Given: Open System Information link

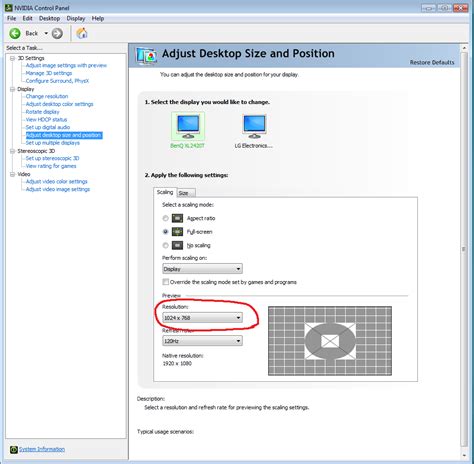Looking at the screenshot, I should click(x=42, y=449).
